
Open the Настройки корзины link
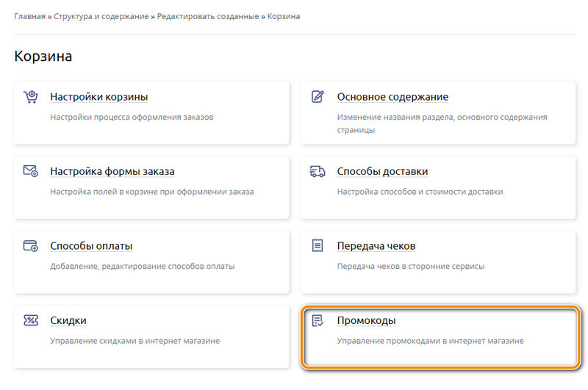tap(98, 97)
